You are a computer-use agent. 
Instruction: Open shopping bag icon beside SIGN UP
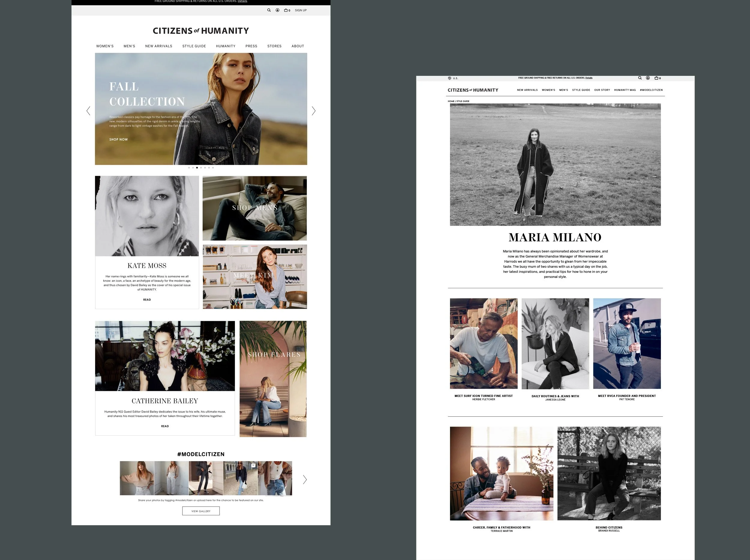point(286,10)
